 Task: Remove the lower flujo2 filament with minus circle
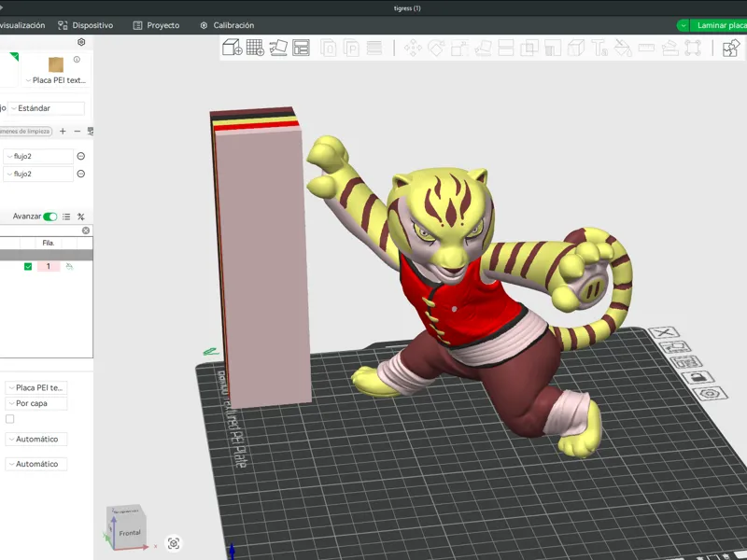81,174
